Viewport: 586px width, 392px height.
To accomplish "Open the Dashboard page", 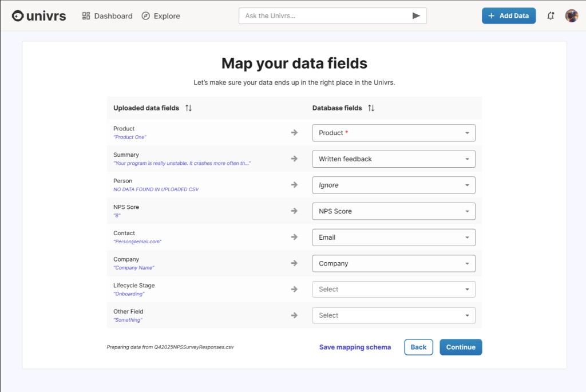I will click(107, 15).
